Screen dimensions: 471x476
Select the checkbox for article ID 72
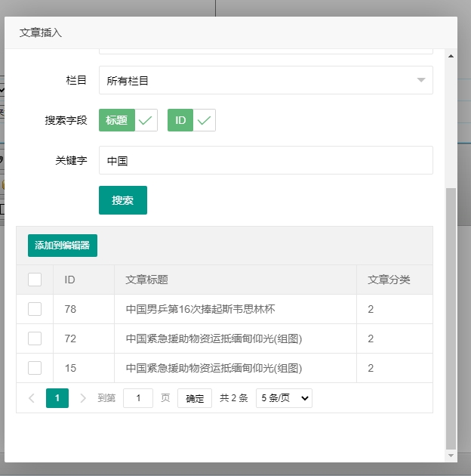[35, 338]
